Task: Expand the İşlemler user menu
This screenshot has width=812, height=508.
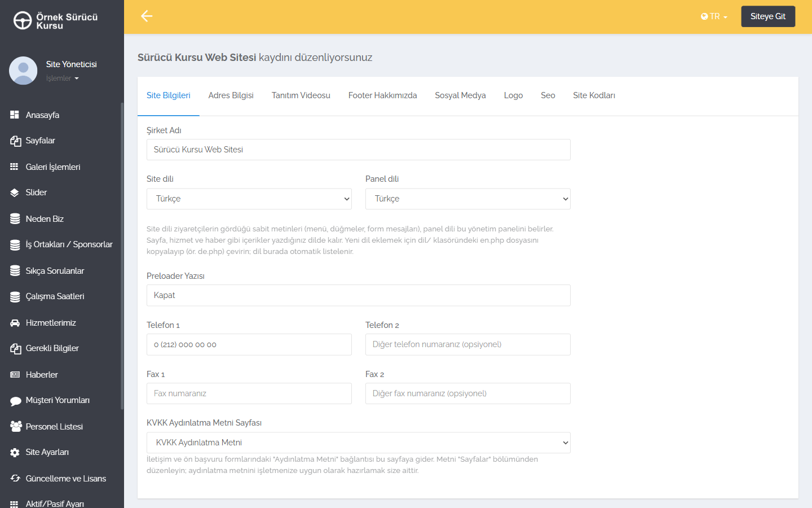Action: (x=62, y=78)
